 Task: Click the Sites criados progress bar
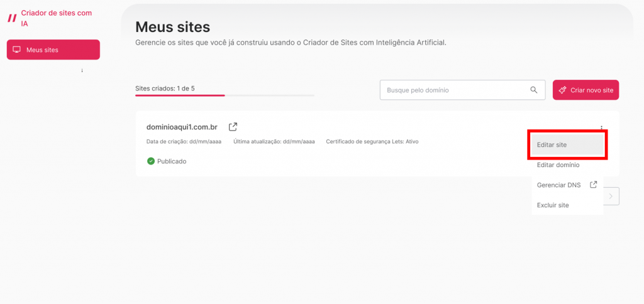tap(225, 95)
